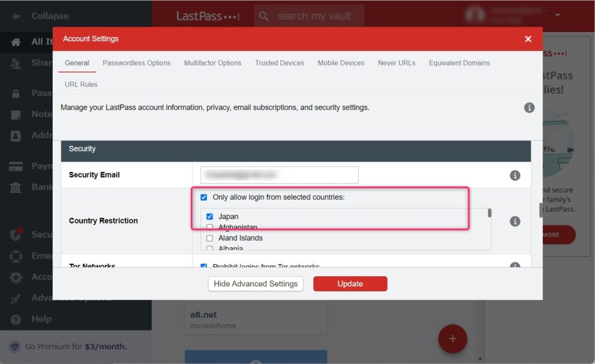Viewport: 595px width, 364px height.
Task: Click the Go Premium diamond icon
Action: click(15, 347)
